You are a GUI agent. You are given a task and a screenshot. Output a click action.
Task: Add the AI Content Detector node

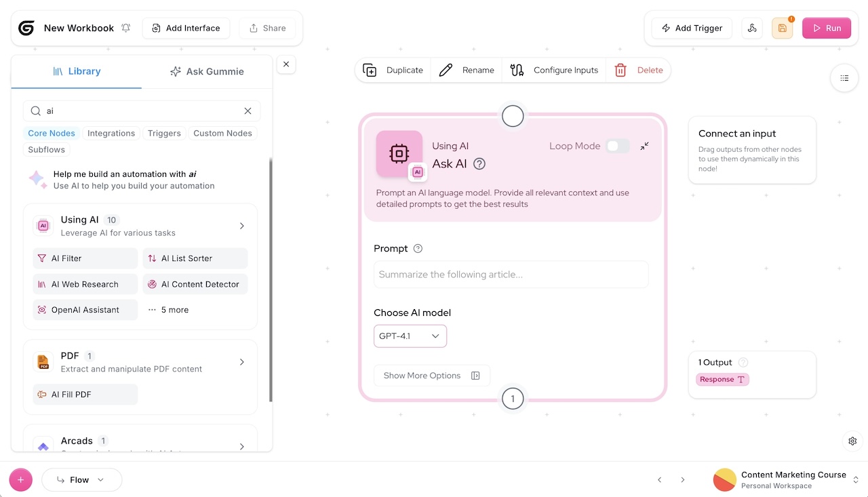click(x=195, y=284)
